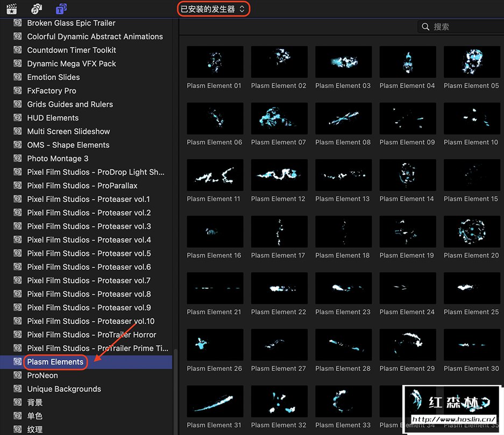Click the icon beside Proteaser vol.5
Viewport: 504px width, 435px height.
[18, 253]
